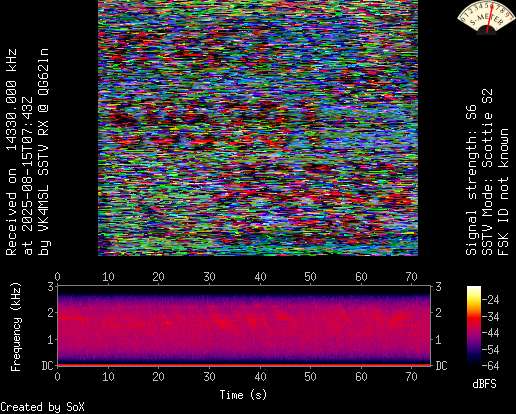The width and height of the screenshot is (516, 414).
Task: Click the dBFS color scale bar
Action: pyautogui.click(x=474, y=326)
